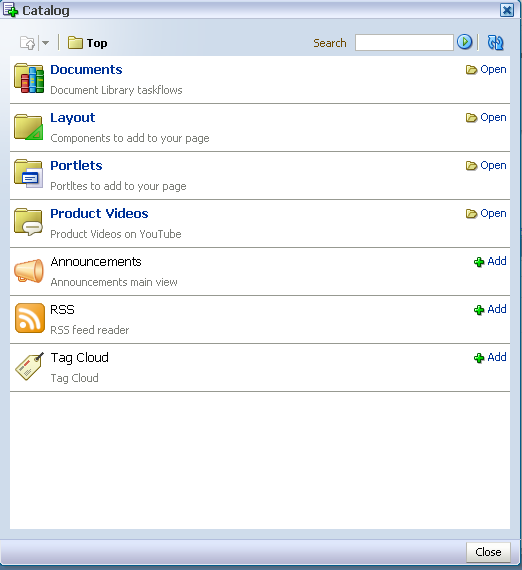522x570 pixels.
Task: Click 'Portltes to add to your page' text
Action: [x=118, y=186]
